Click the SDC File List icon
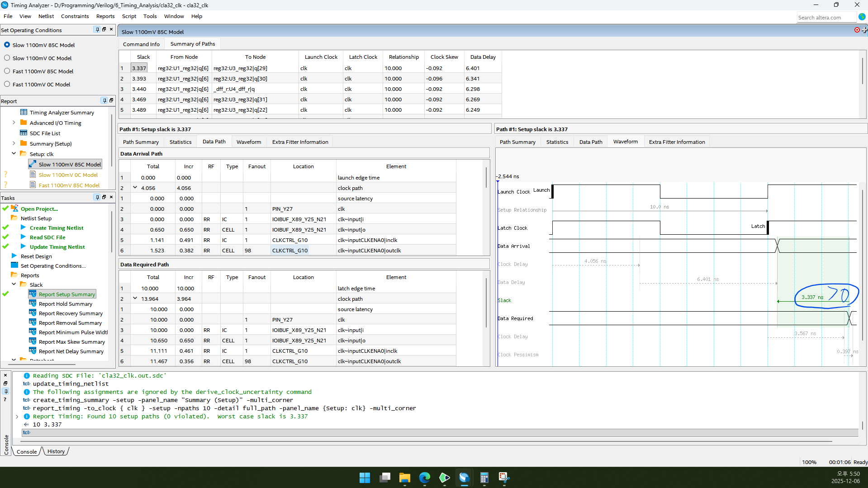 point(24,133)
